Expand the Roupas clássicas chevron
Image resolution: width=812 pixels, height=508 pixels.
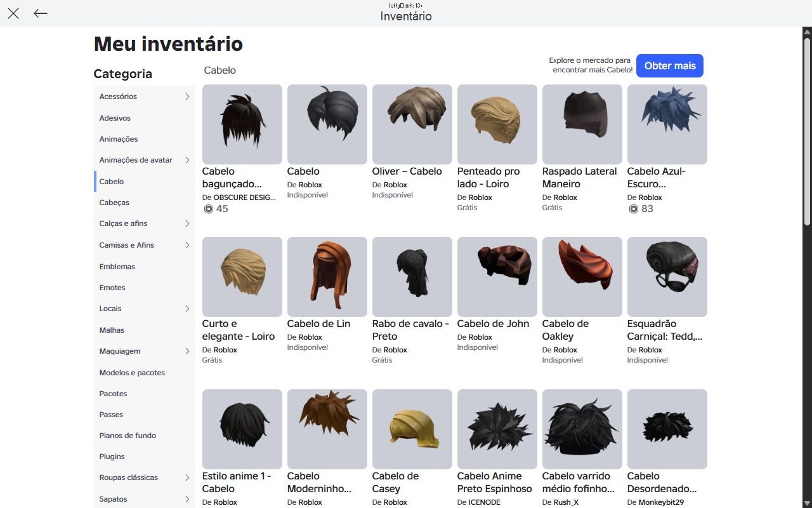(x=187, y=478)
